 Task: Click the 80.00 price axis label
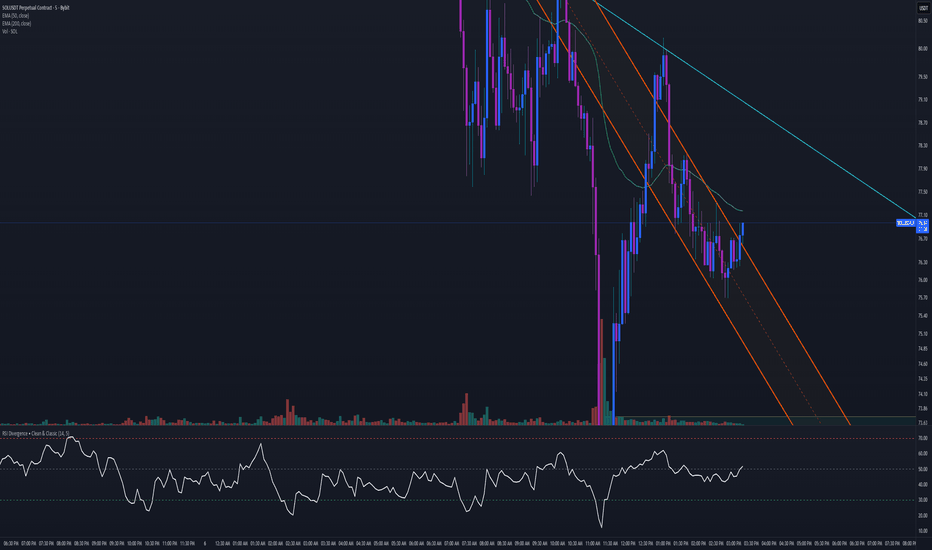(x=922, y=49)
